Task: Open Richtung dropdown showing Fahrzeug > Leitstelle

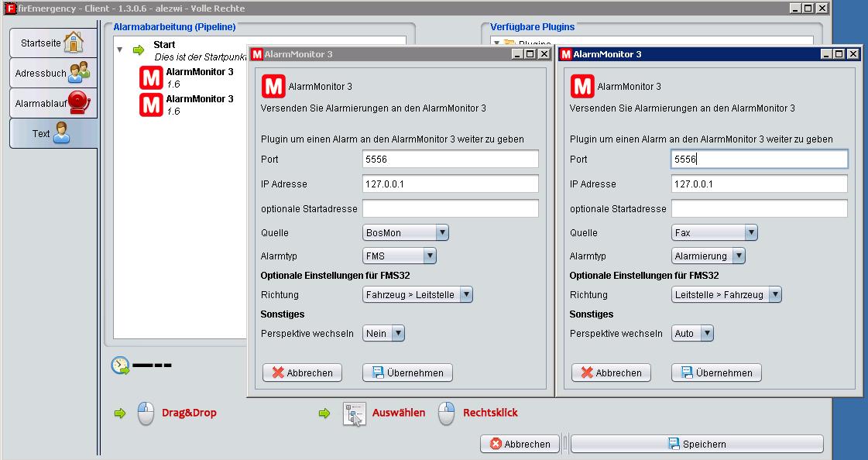Action: [x=417, y=294]
